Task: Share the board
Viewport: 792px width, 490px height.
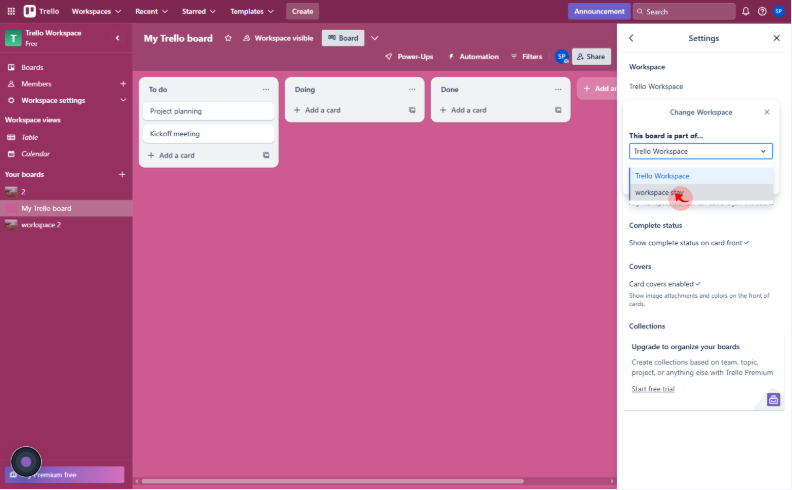Action: point(591,57)
